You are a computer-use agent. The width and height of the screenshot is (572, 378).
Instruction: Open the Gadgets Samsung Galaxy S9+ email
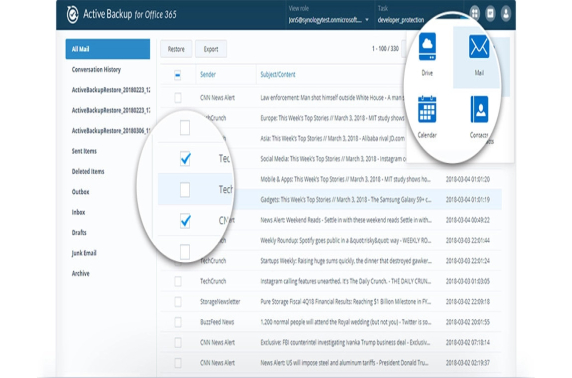point(345,200)
